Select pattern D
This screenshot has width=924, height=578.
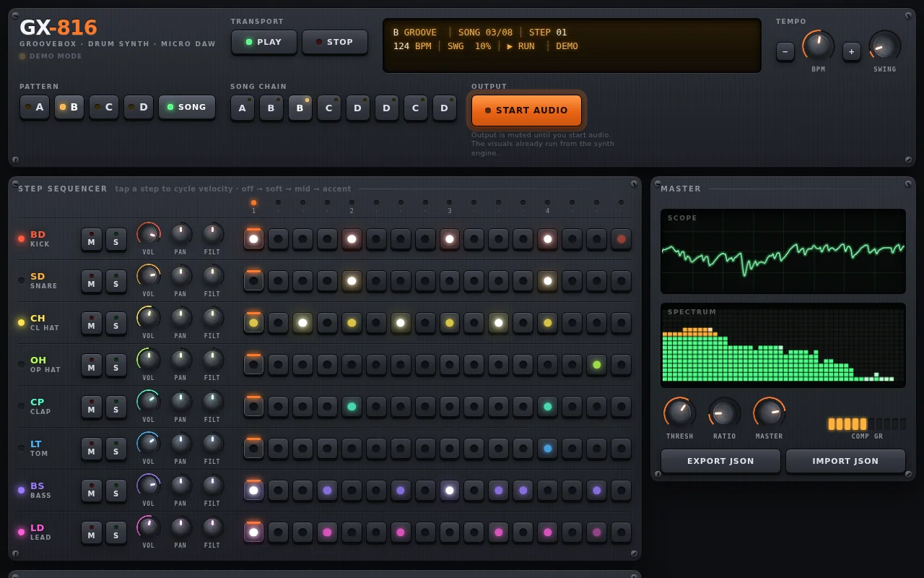139,107
